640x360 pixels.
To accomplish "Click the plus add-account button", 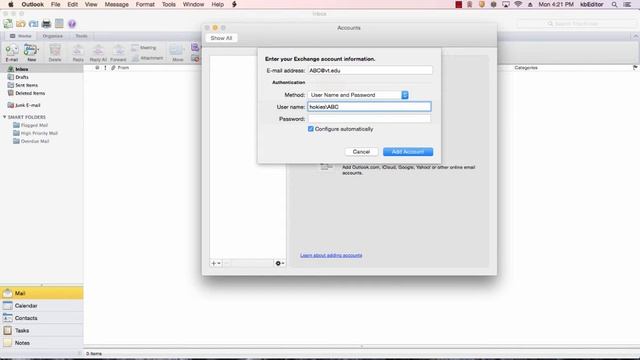I will [x=216, y=263].
